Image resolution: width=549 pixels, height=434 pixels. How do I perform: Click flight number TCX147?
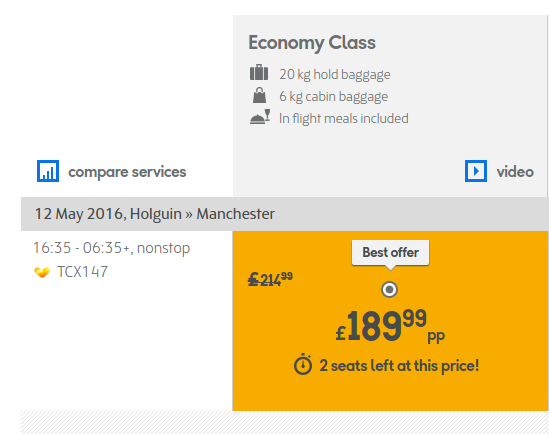point(83,272)
